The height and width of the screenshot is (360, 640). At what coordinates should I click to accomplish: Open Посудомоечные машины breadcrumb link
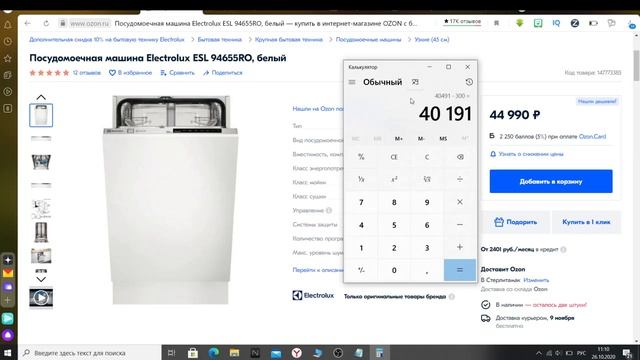click(369, 40)
